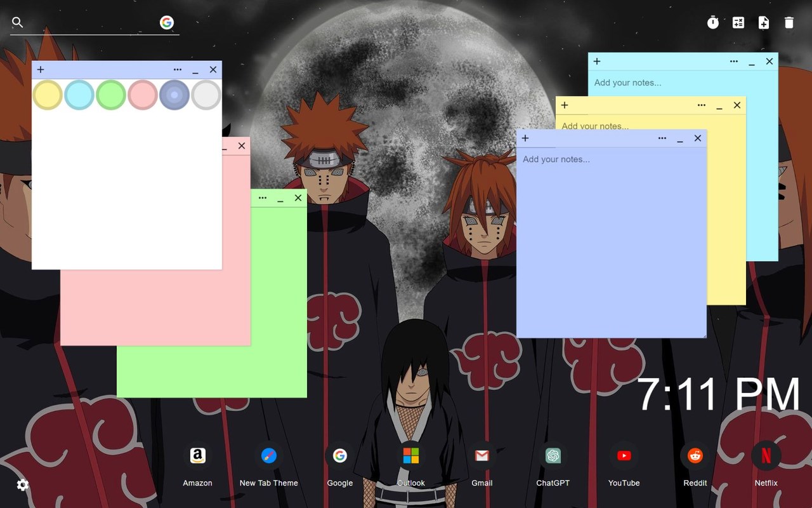Open the Reddit shortcut
This screenshot has width=812, height=508.
[x=695, y=456]
